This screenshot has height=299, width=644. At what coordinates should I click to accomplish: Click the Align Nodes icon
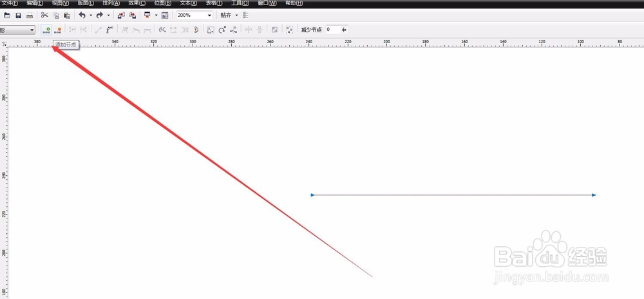pyautogui.click(x=233, y=30)
